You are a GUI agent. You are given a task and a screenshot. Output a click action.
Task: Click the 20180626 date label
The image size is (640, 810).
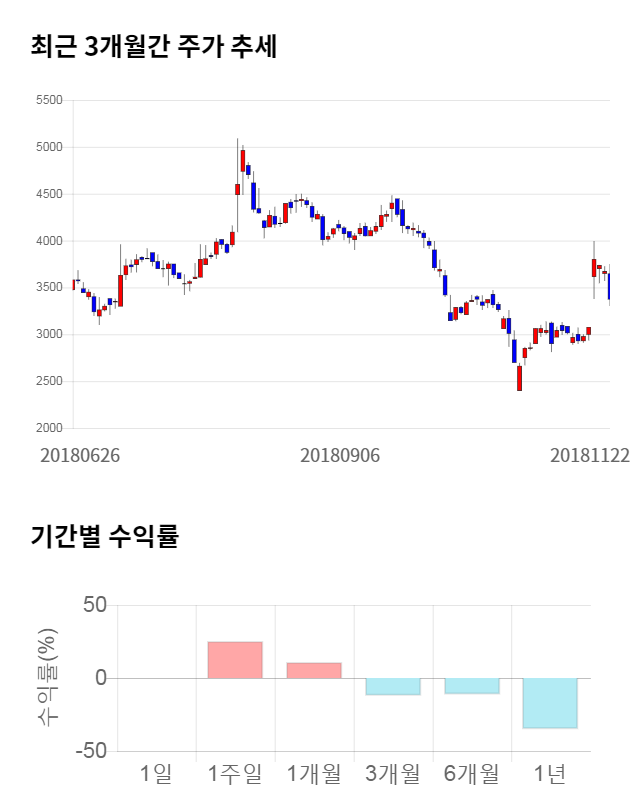pyautogui.click(x=80, y=455)
